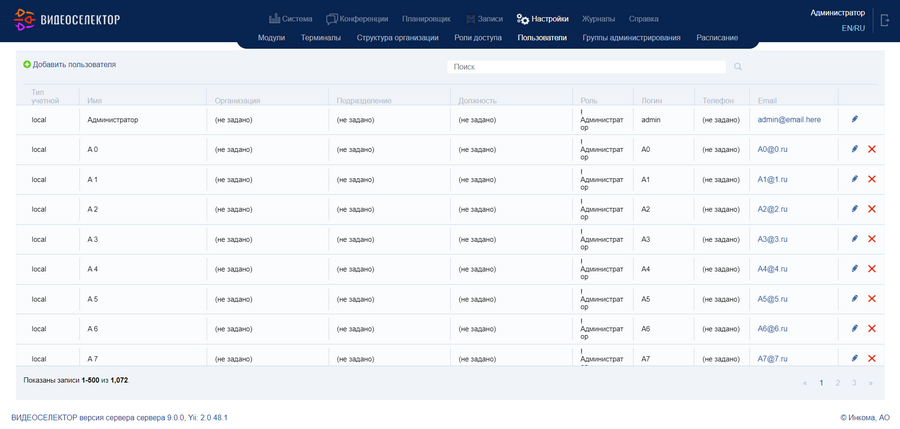Edit user A 3 with pencil icon
This screenshot has height=429, width=900.
click(x=855, y=238)
